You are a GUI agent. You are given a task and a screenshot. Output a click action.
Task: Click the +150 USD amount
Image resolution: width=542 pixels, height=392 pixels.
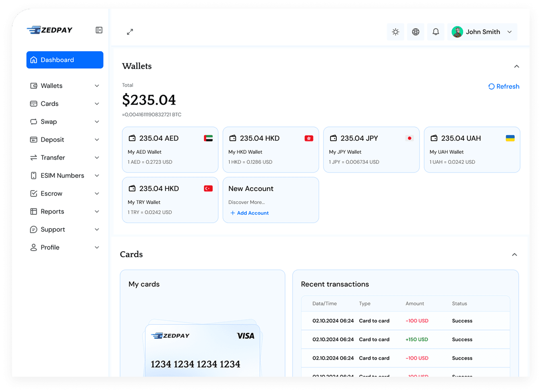[x=417, y=340]
